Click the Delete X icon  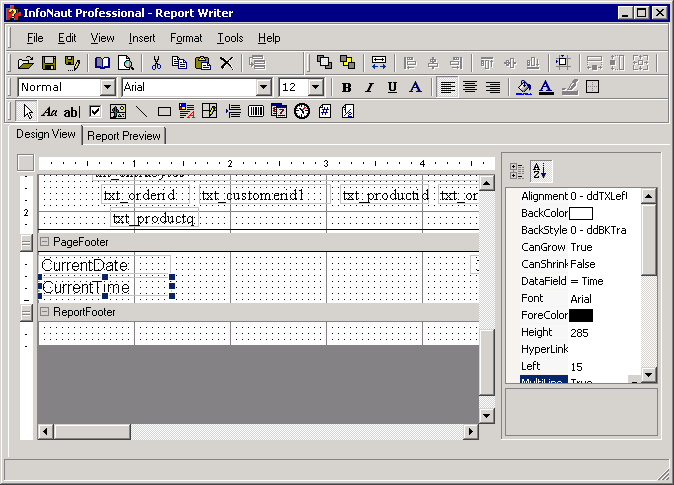click(226, 63)
